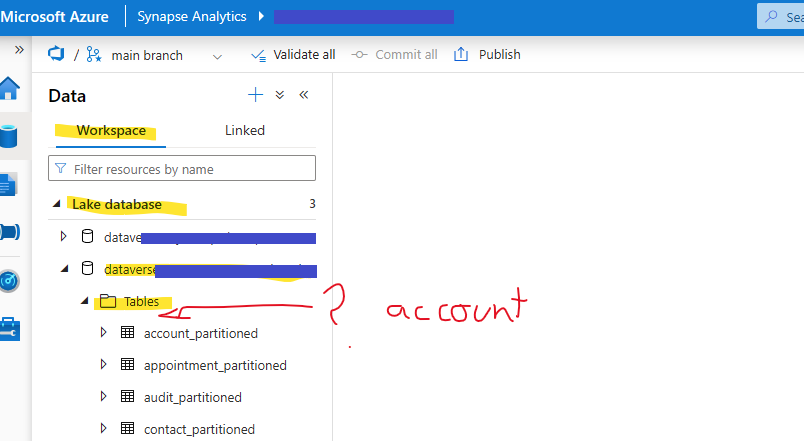The width and height of the screenshot is (804, 441).
Task: Click Validate all
Action: coord(293,55)
